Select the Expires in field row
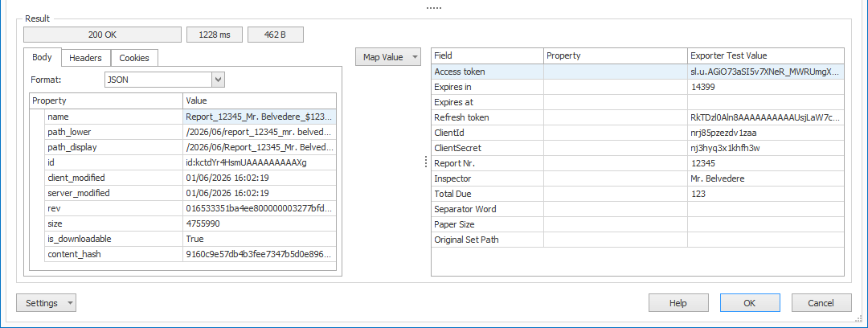 [x=637, y=87]
